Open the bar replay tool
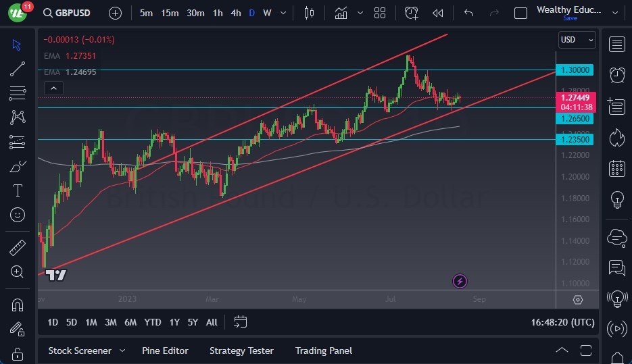 pos(438,13)
